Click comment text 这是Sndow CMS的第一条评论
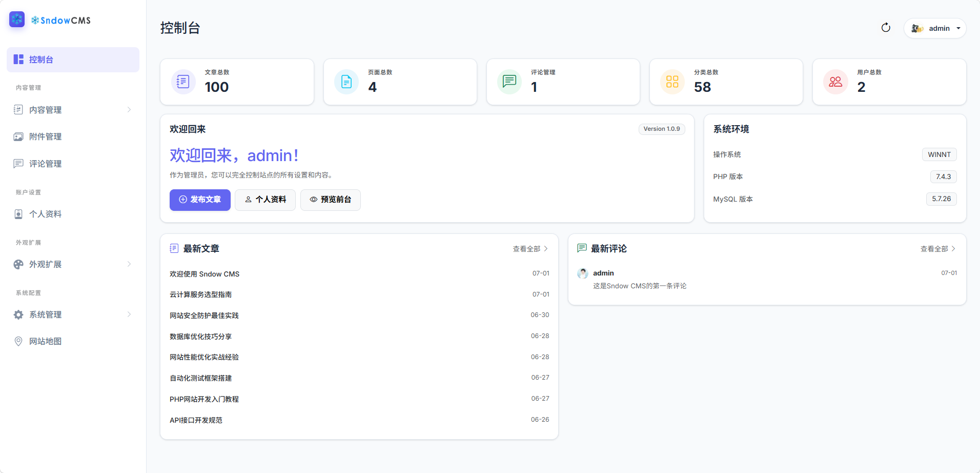 (640, 286)
